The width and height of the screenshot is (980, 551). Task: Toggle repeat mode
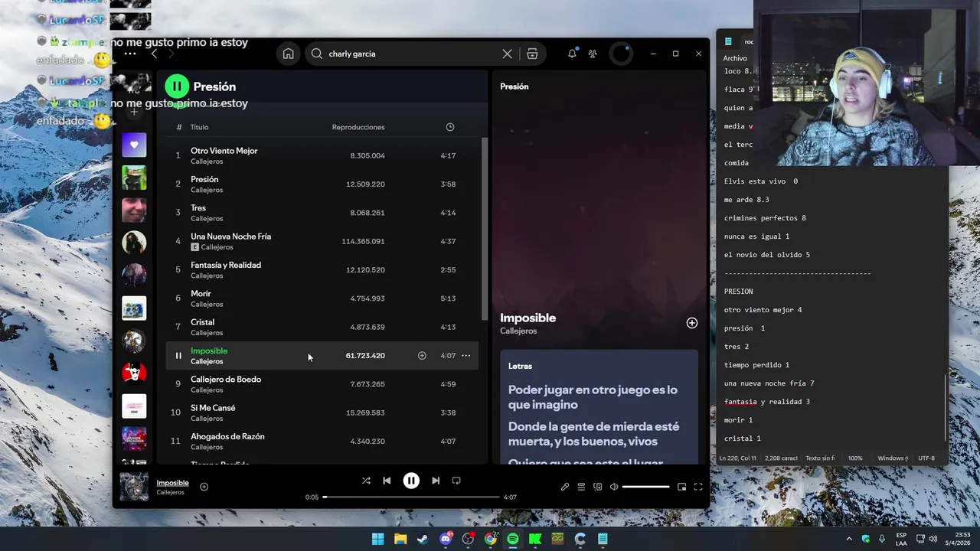click(456, 481)
